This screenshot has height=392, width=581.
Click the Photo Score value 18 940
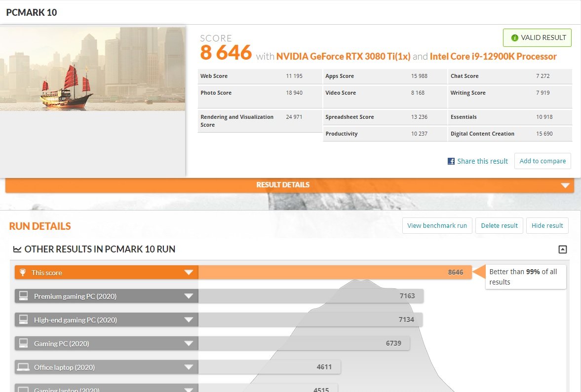point(294,93)
